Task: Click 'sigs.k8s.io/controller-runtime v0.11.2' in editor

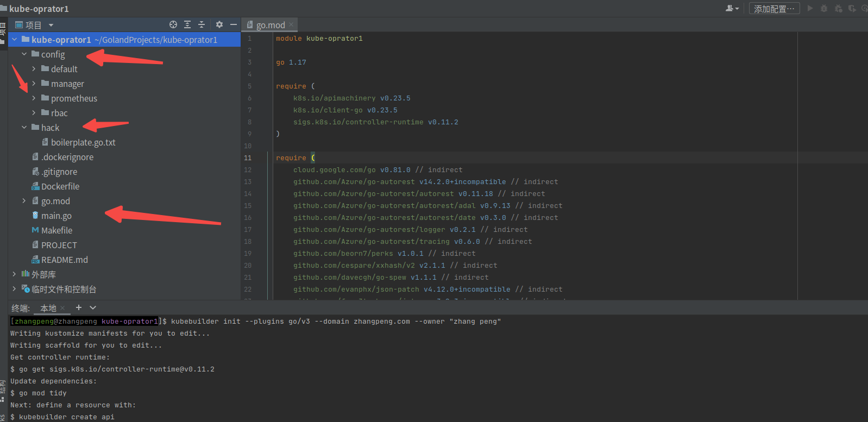Action: tap(376, 122)
